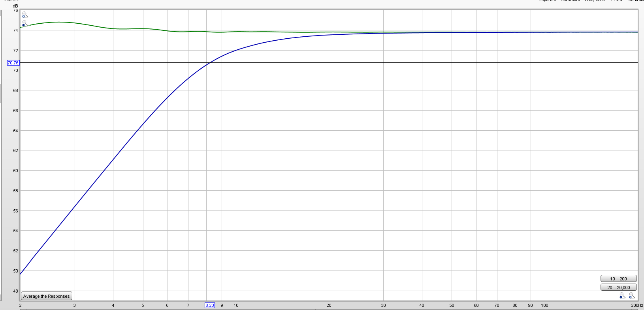The image size is (644, 310).
Task: Zoom in the vertical dB axis
Action: pyautogui.click(x=25, y=15)
